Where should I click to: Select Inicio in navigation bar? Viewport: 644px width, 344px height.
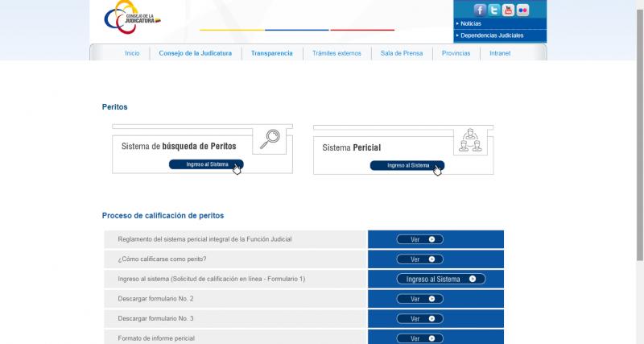(x=132, y=53)
